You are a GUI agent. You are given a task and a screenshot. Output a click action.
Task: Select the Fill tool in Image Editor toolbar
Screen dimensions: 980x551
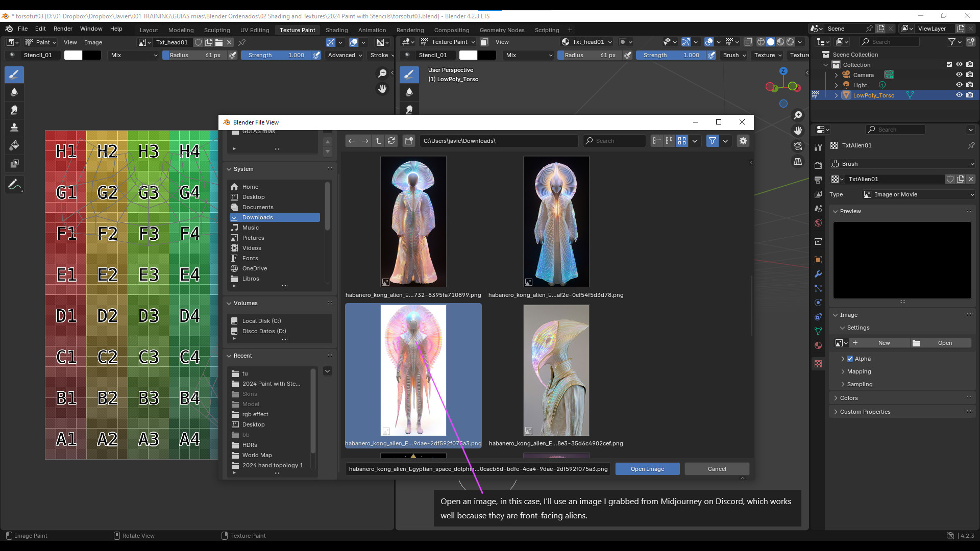(14, 145)
